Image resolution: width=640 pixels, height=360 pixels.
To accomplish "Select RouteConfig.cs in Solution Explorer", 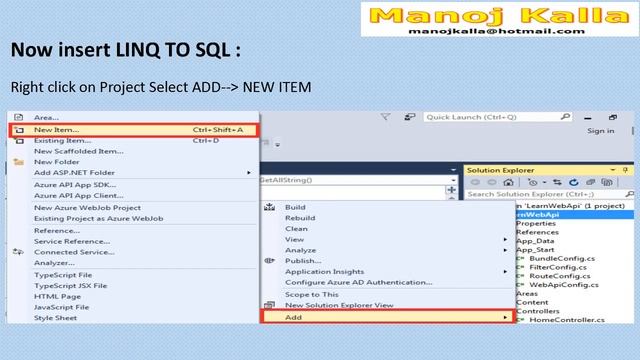I will coord(560,276).
